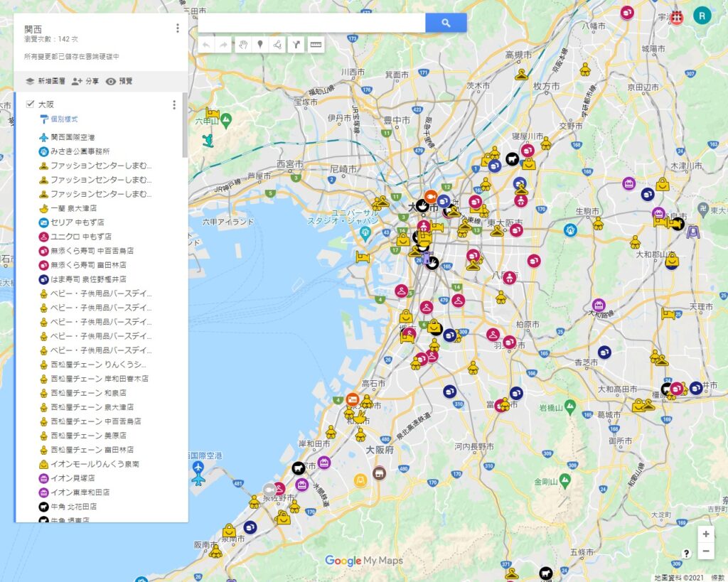Image resolution: width=728 pixels, height=582 pixels.
Task: Select イオンモールりんくう泉南 in the list
Action: tap(95, 464)
